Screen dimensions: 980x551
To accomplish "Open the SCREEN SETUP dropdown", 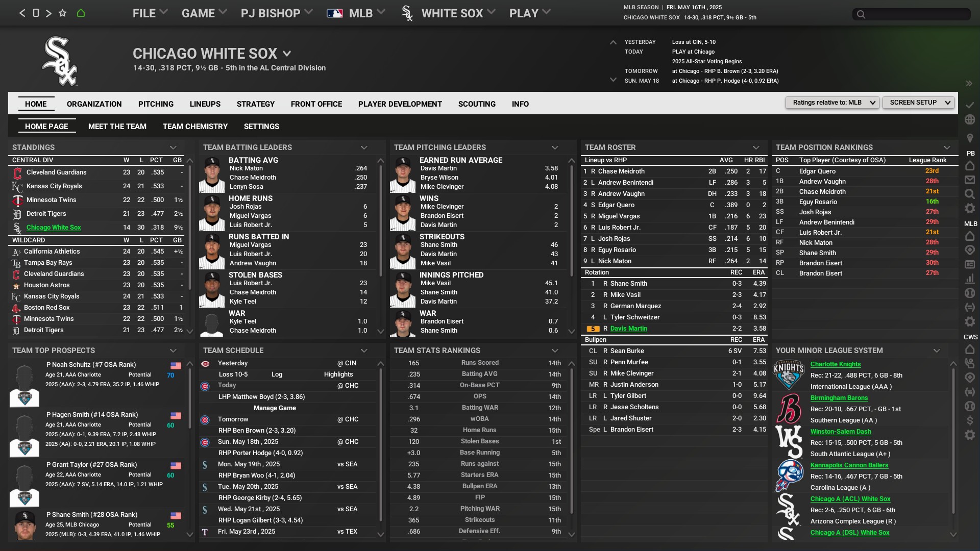I will 918,103.
